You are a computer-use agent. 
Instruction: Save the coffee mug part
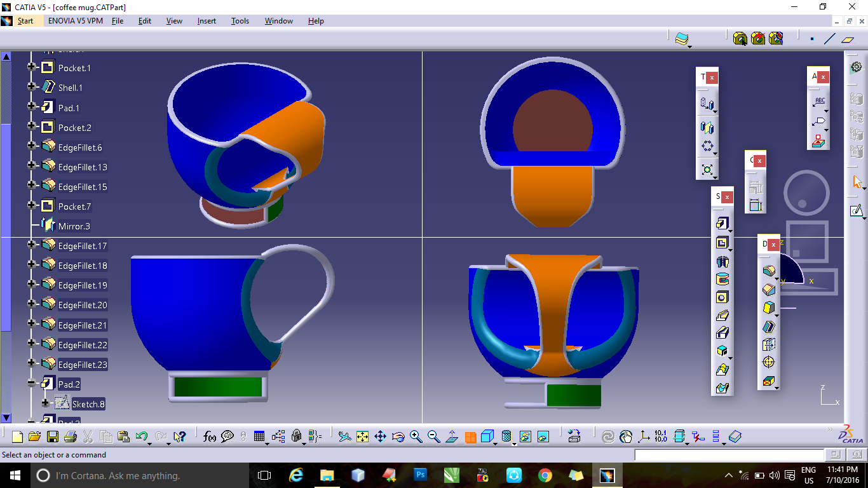click(53, 437)
